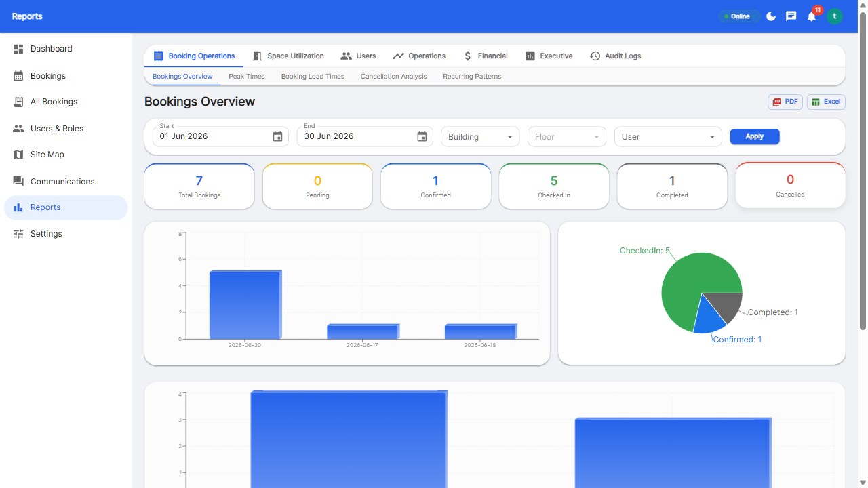Screen dimensions: 868x488
Task: Export report to Excel
Action: point(826,102)
